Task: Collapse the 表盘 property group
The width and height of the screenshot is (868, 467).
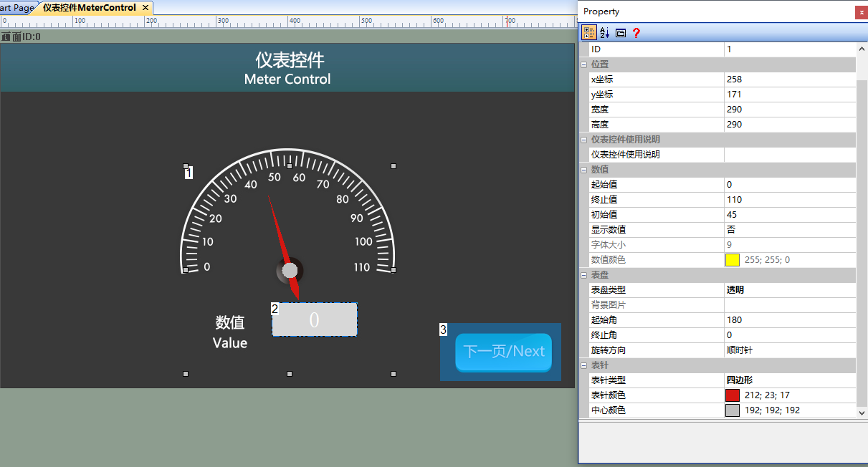Action: 583,275
